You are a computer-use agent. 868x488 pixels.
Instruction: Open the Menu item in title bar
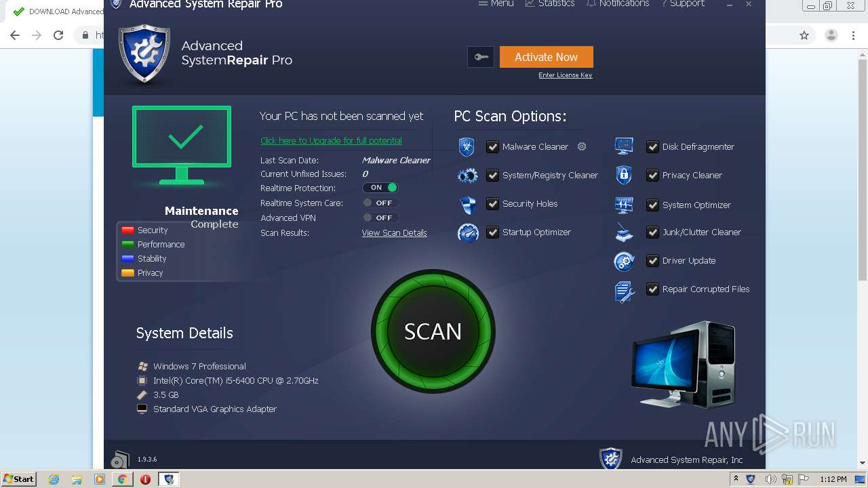[x=496, y=3]
